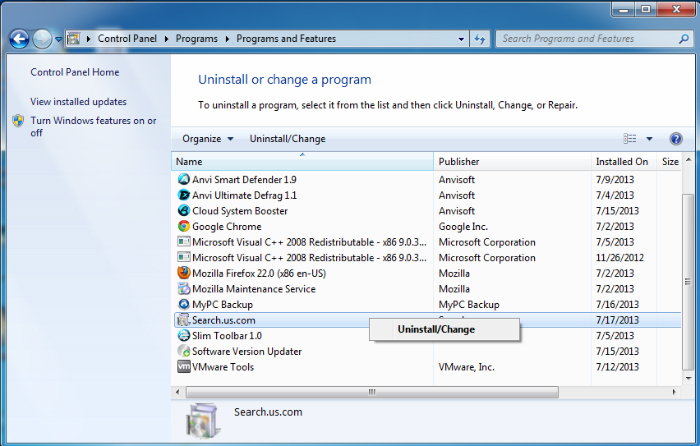Select the MyPC Backup program name
The width and height of the screenshot is (700, 446).
pyautogui.click(x=222, y=304)
